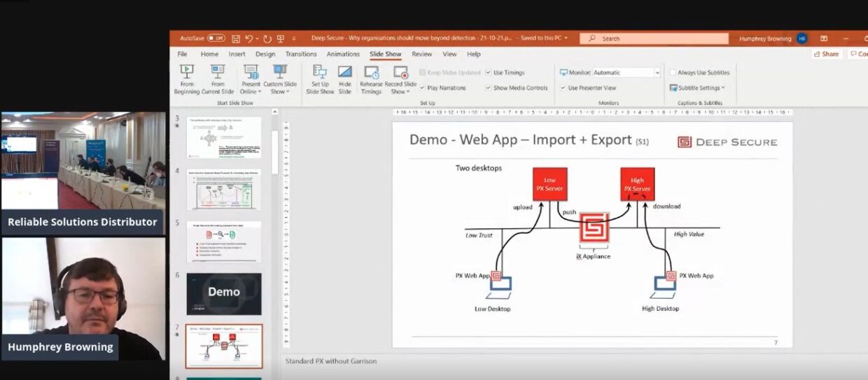The image size is (868, 380).
Task: Switch to the Insert tab
Action: (237, 54)
